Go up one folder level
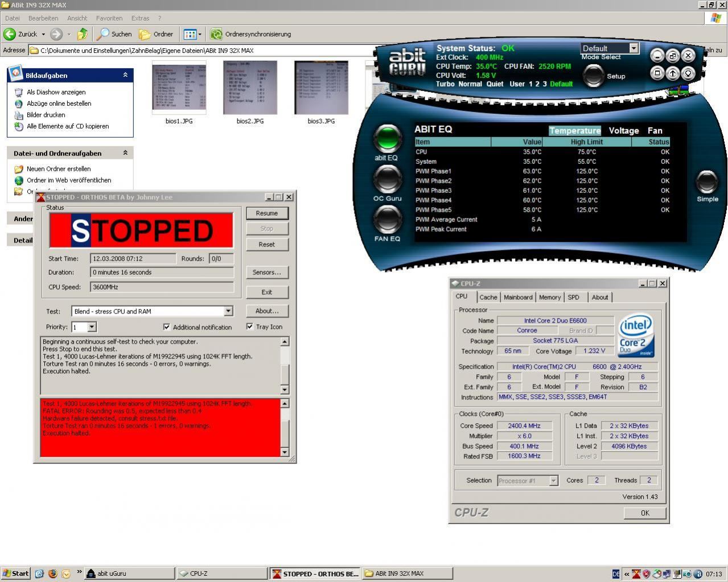This screenshot has height=582, width=728. [83, 34]
